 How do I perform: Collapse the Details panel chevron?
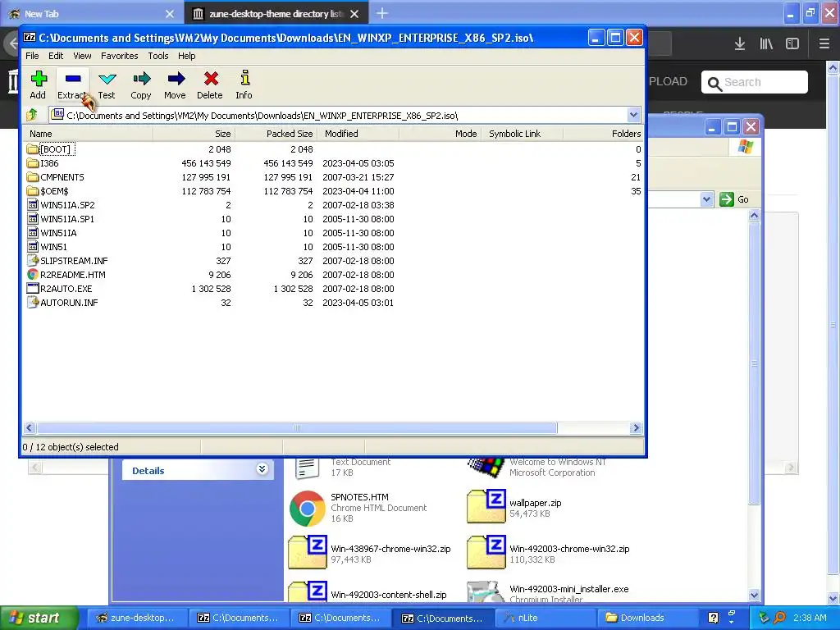262,469
